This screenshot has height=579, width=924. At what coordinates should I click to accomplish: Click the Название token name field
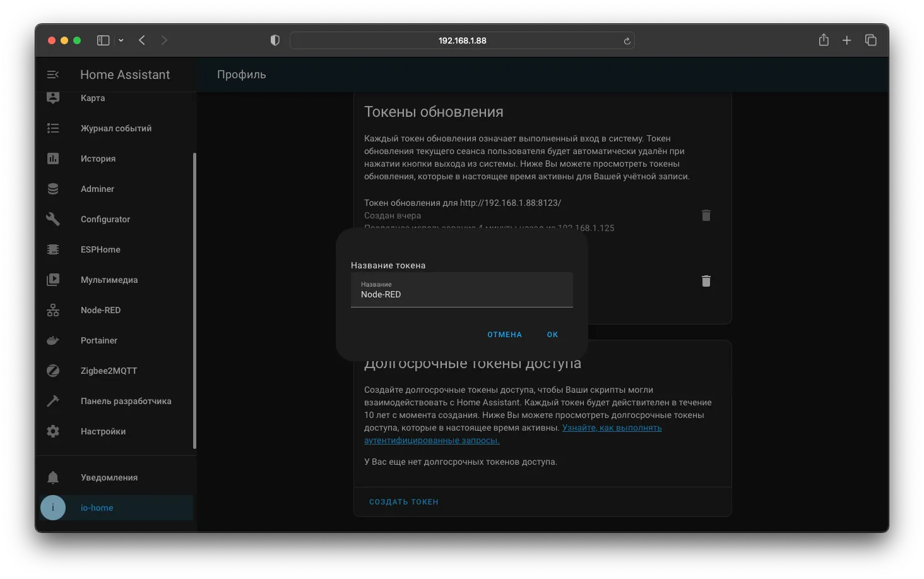(x=462, y=290)
